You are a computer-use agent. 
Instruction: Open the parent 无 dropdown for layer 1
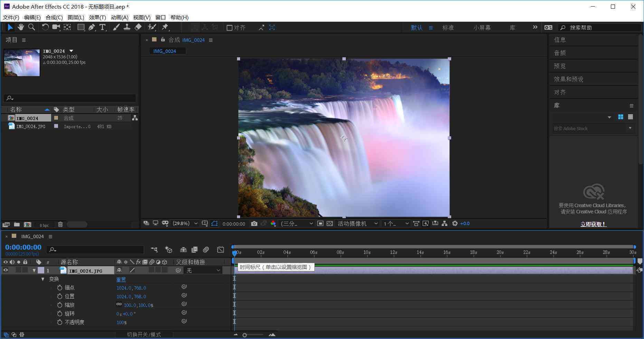coord(203,270)
